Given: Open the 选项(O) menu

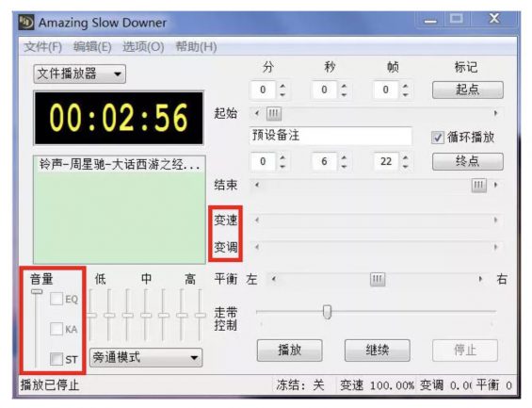Looking at the screenshot, I should pyautogui.click(x=143, y=46).
